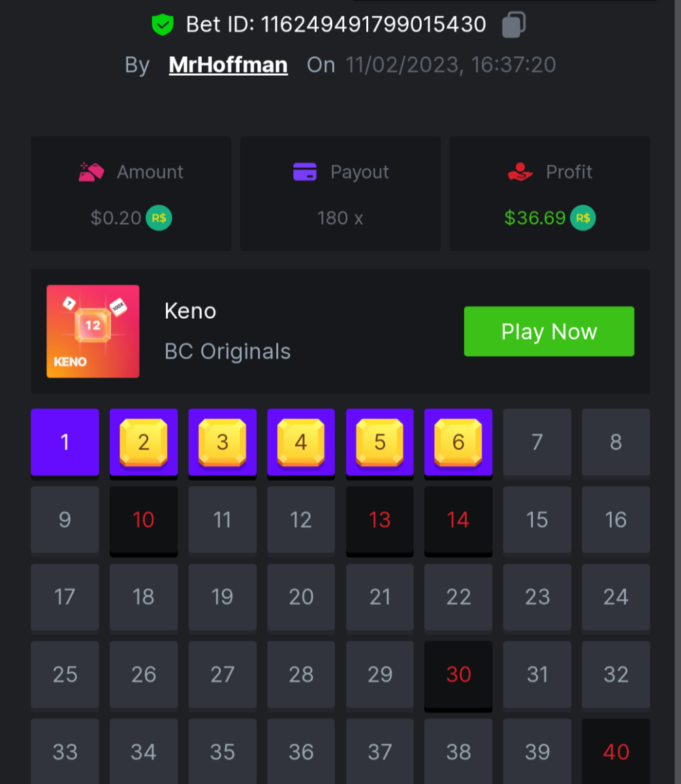Click the pink Amount icon

click(91, 172)
